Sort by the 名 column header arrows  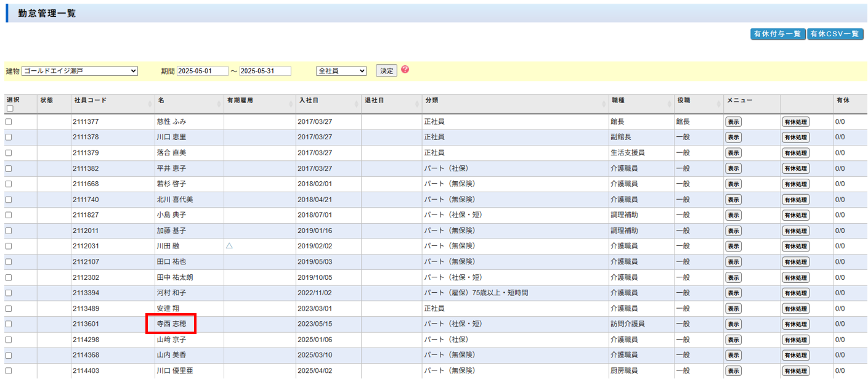[x=219, y=104]
